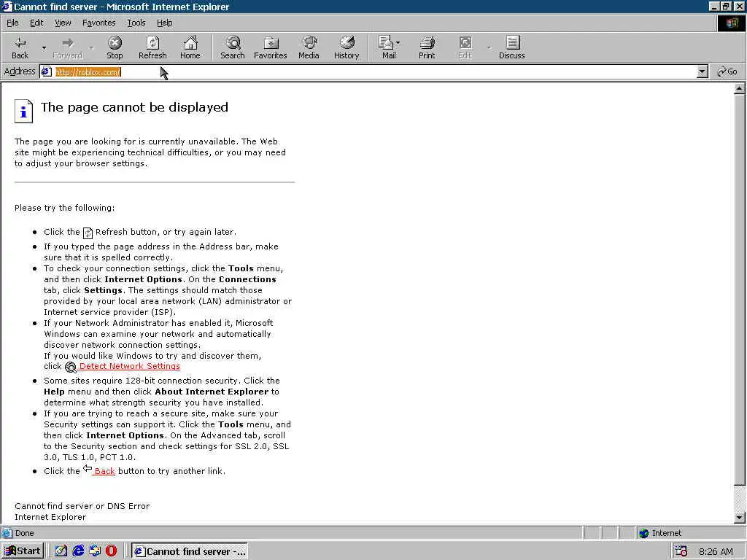Viewport: 747px width, 560px height.
Task: Click the 8:26 AM clock
Action: [x=716, y=551]
